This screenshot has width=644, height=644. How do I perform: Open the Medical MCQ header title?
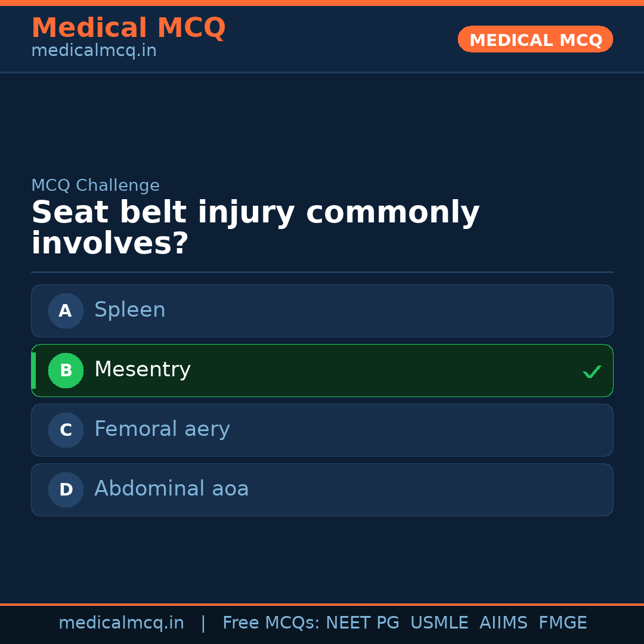coord(128,27)
